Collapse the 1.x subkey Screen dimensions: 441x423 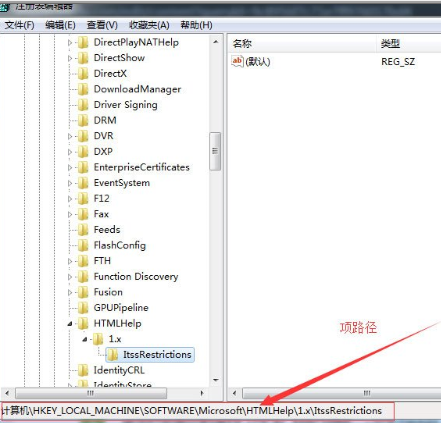(x=85, y=339)
